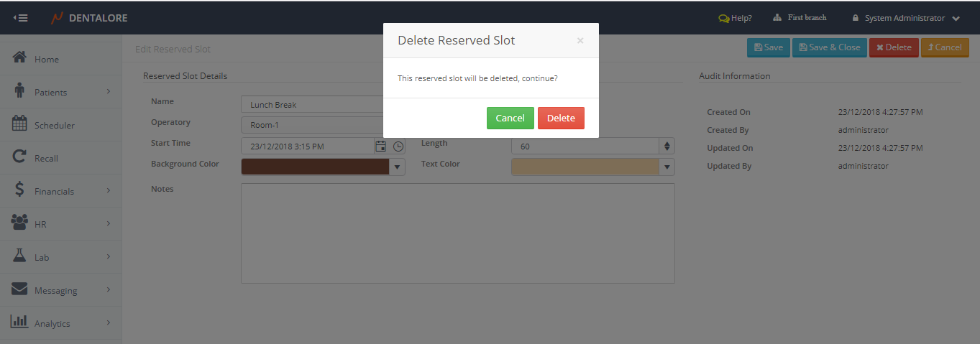Screen dimensions: 980x344
Task: Close the Delete Reserved Slot dialog
Action: [580, 41]
